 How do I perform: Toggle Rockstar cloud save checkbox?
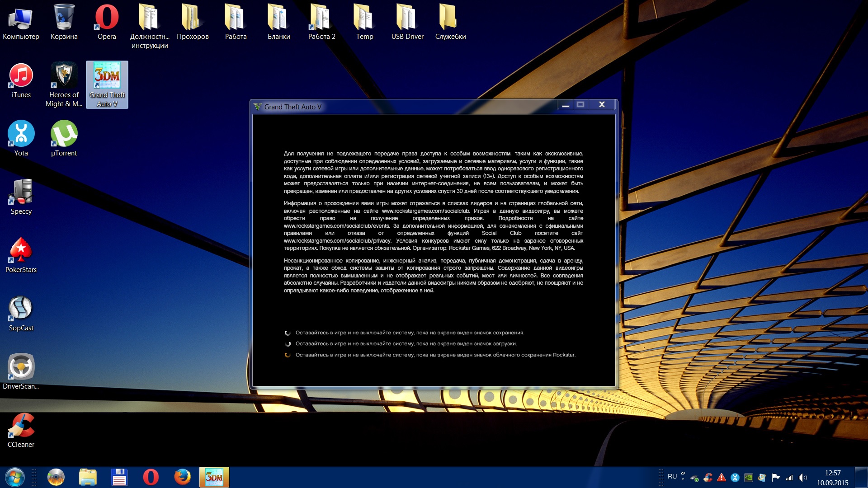click(287, 355)
